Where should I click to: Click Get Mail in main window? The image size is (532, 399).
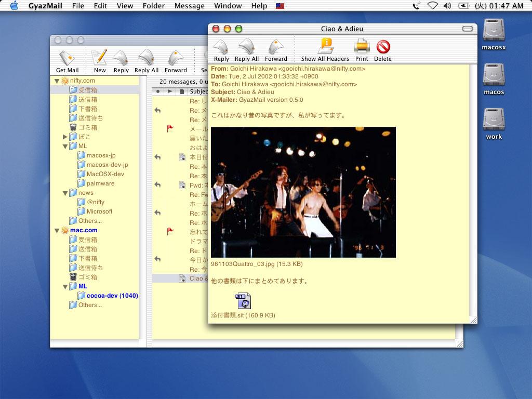[x=67, y=61]
